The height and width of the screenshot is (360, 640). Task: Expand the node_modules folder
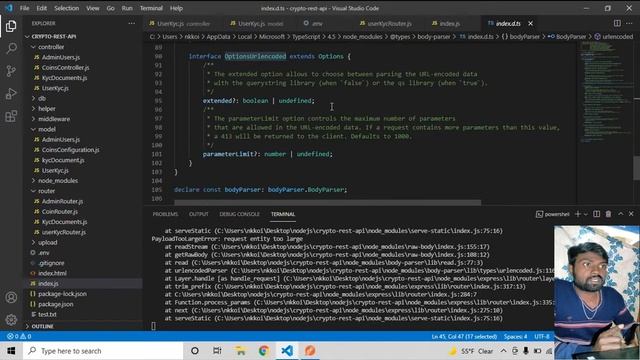58,180
